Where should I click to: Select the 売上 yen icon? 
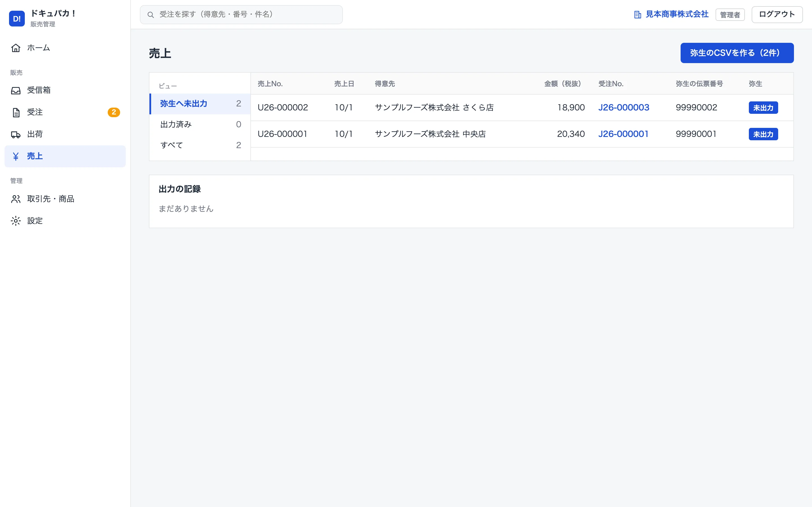point(16,156)
